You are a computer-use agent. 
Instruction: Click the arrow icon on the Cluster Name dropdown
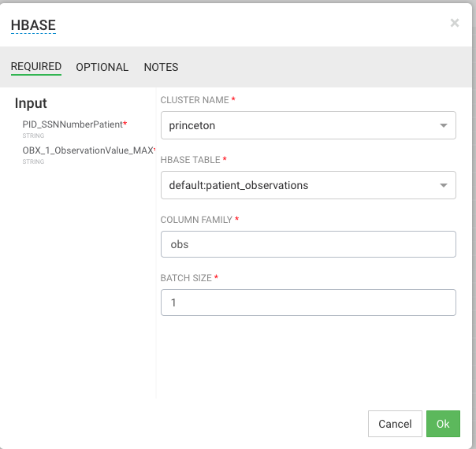(x=443, y=125)
